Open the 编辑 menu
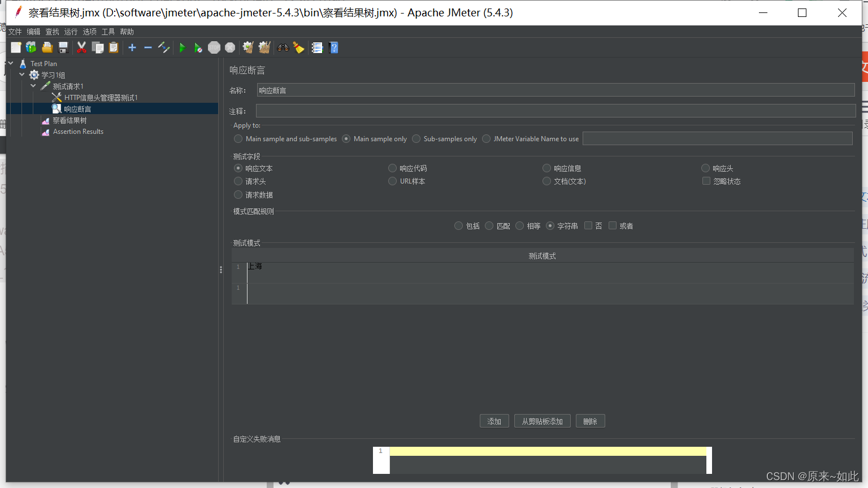Viewport: 868px width, 488px height. (x=33, y=32)
